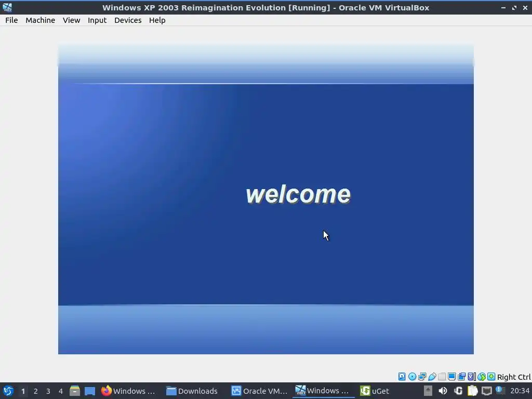Open the clipboard manager tray icon
This screenshot has height=399, width=532.
tap(472, 391)
